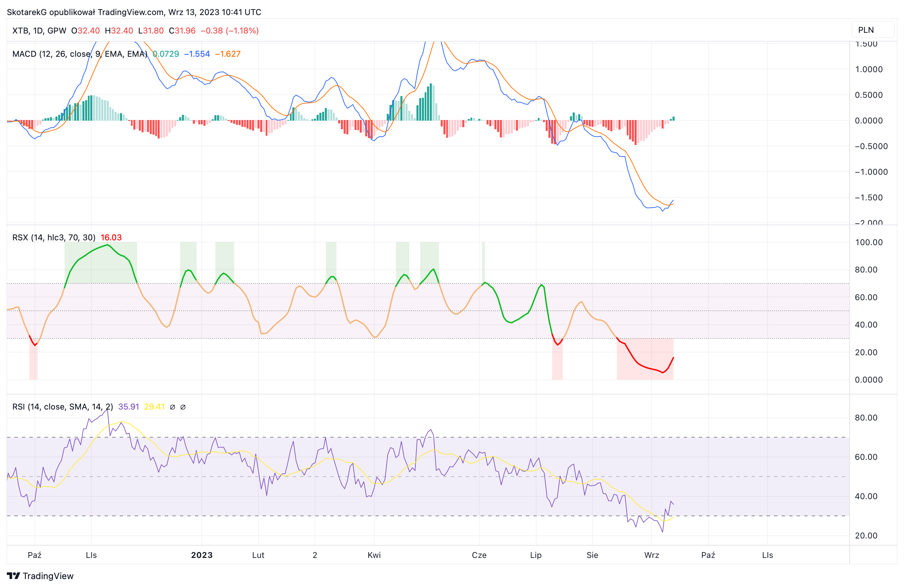Click the PLN currency box
The width and height of the screenshot is (904, 588).
pyautogui.click(x=873, y=30)
